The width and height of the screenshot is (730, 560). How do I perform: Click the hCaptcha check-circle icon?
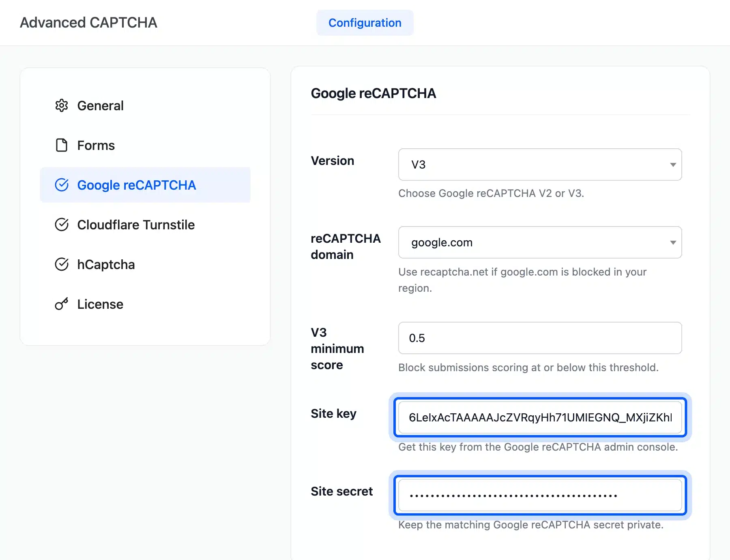click(x=62, y=264)
